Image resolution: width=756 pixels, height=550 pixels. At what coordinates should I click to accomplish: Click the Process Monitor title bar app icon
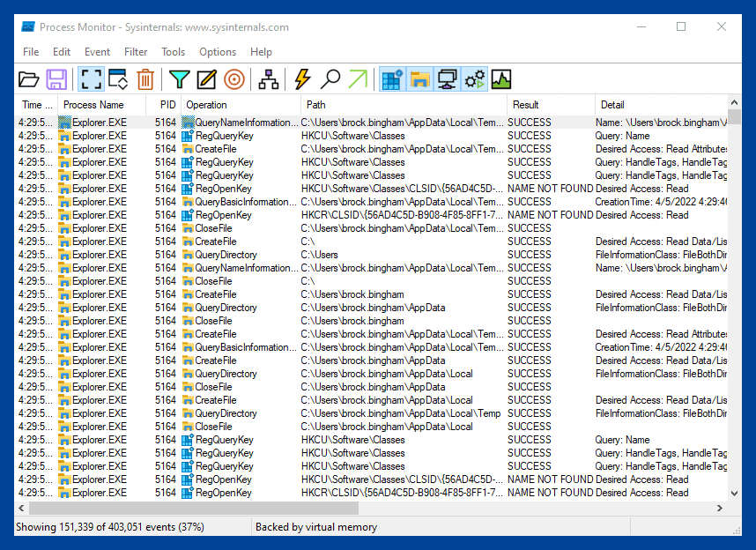[x=28, y=27]
